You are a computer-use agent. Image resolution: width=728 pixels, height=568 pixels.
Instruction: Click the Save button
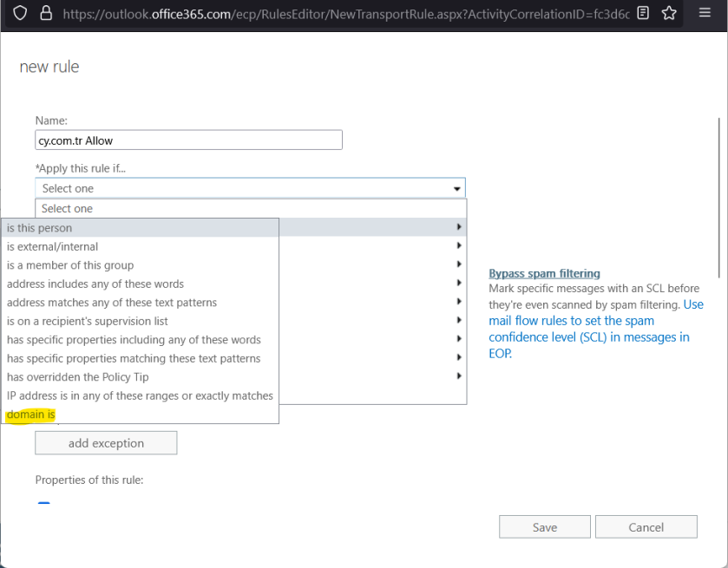(544, 527)
